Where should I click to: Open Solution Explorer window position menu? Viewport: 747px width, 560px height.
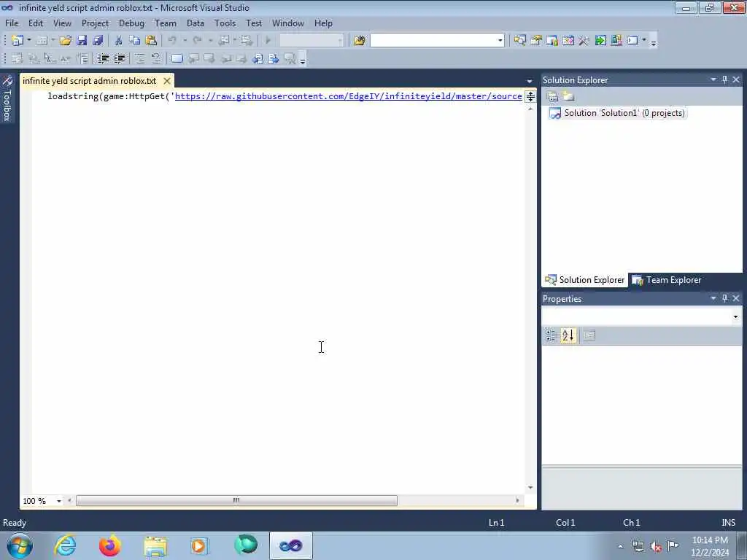click(x=713, y=79)
